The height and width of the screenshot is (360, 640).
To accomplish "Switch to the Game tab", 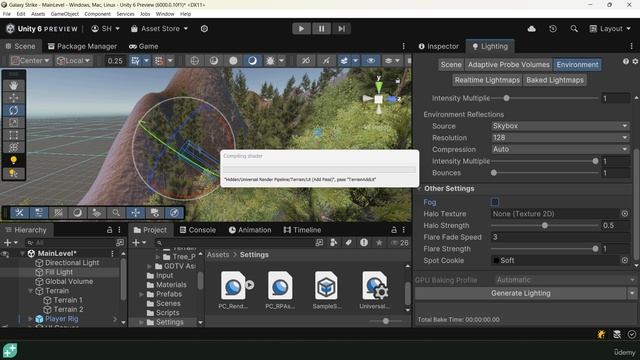I will [x=144, y=46].
